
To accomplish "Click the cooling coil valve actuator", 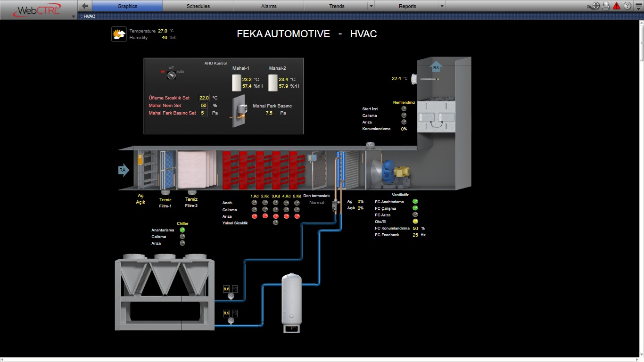I will [x=335, y=205].
